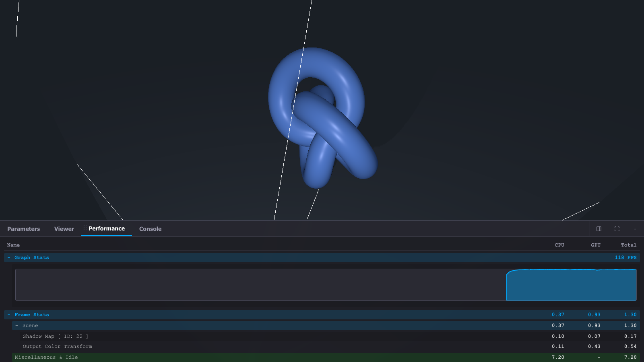Click the GPU column header
The image size is (644, 362).
pyautogui.click(x=595, y=245)
